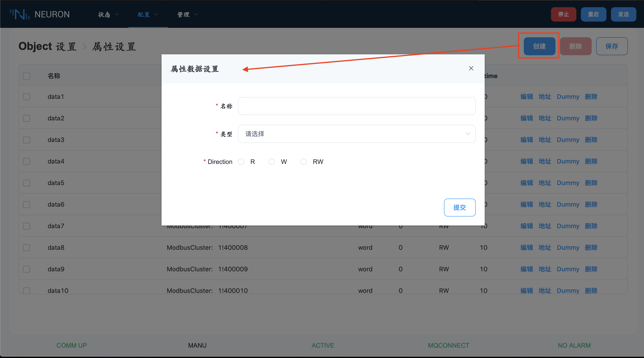The height and width of the screenshot is (358, 644).
Task: Click 删除 link in data9 row
Action: (591, 269)
